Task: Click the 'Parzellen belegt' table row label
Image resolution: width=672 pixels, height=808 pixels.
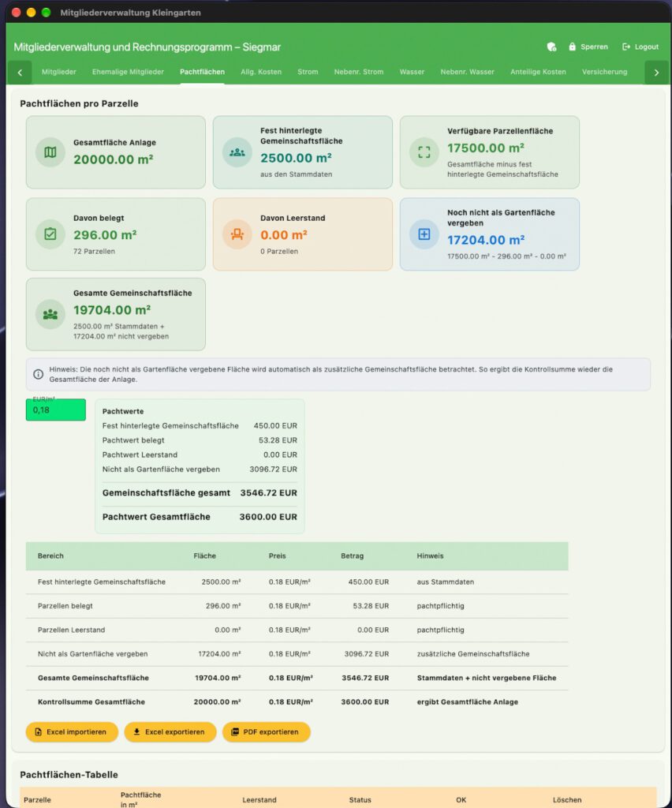Action: pyautogui.click(x=65, y=606)
